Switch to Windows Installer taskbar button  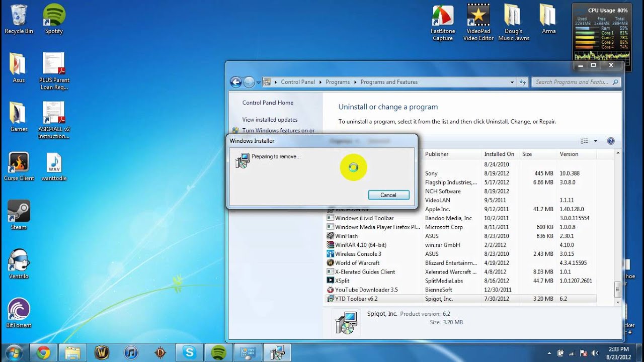pyautogui.click(x=277, y=352)
